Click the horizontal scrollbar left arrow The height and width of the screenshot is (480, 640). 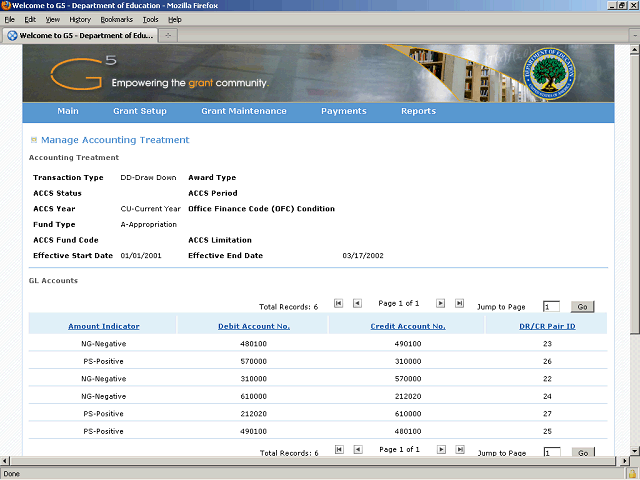(4, 461)
